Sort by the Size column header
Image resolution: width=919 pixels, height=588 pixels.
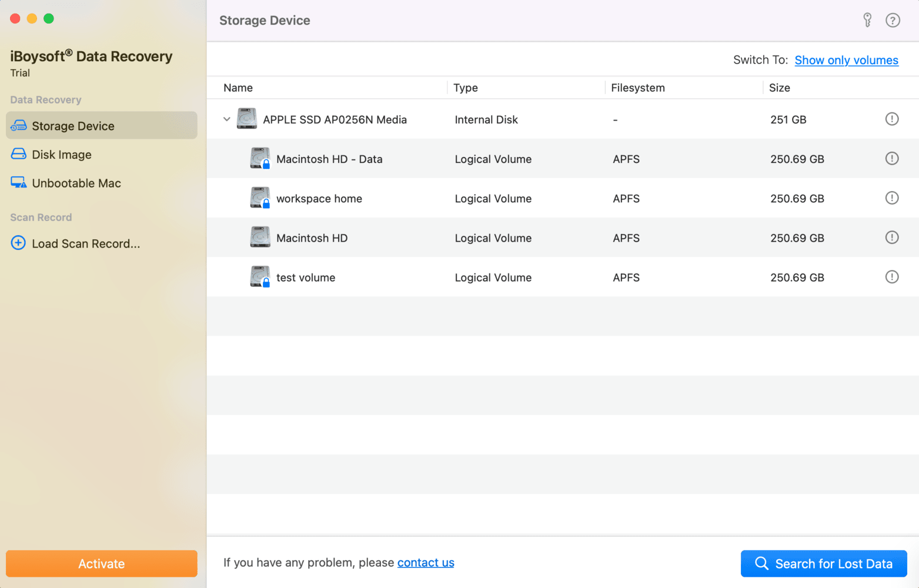click(780, 88)
